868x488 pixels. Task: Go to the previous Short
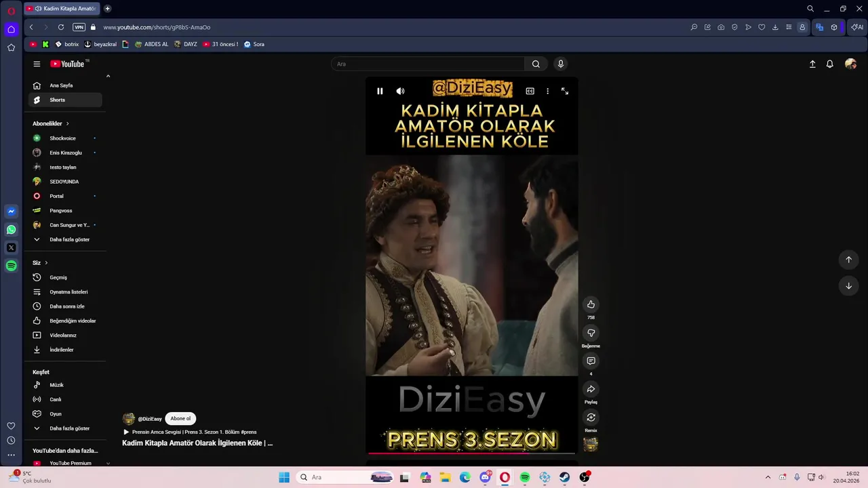pos(848,260)
